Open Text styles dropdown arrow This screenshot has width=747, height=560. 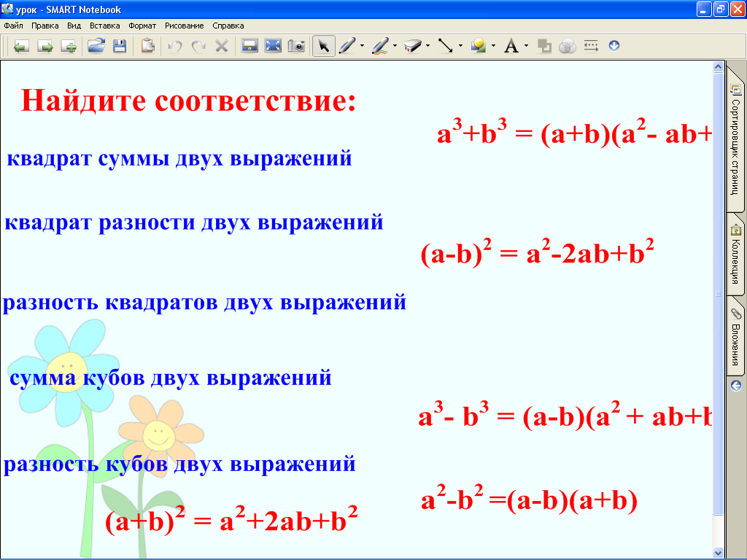[526, 46]
